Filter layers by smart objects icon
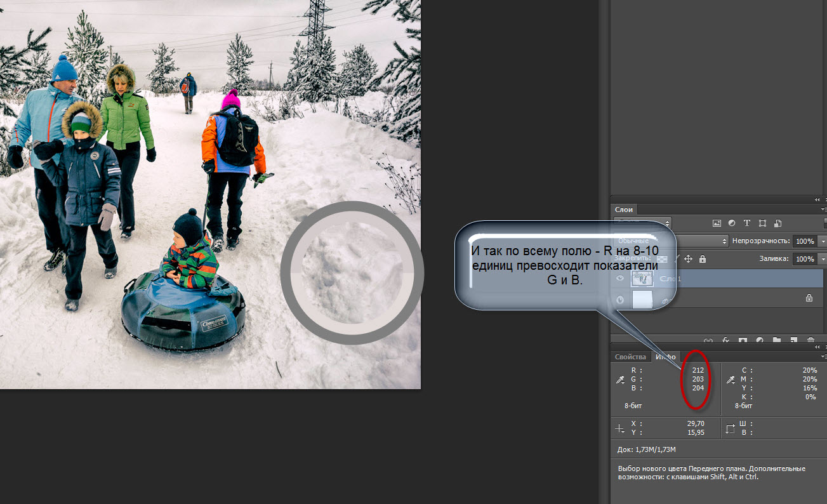 778,223
